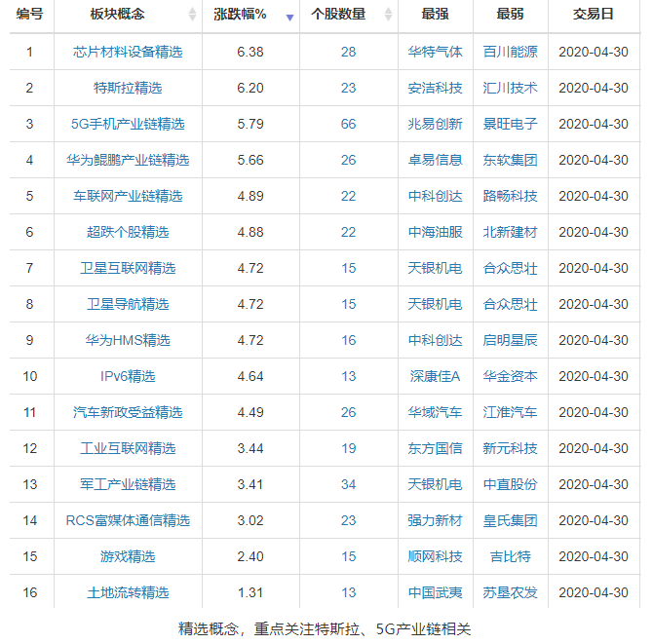Open 军工产业链精选 link

pyautogui.click(x=128, y=484)
